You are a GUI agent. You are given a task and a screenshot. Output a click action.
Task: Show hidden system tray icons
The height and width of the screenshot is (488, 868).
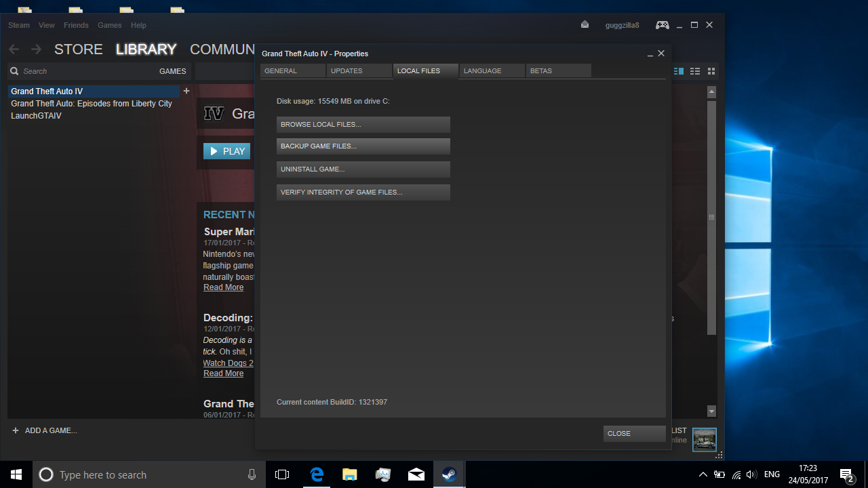click(x=703, y=474)
